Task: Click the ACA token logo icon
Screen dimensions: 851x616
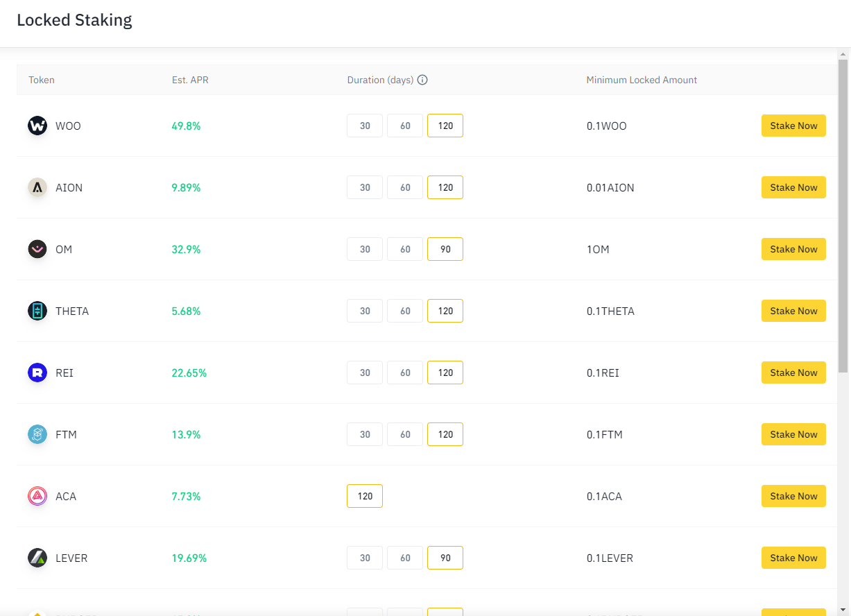Action: 37,496
